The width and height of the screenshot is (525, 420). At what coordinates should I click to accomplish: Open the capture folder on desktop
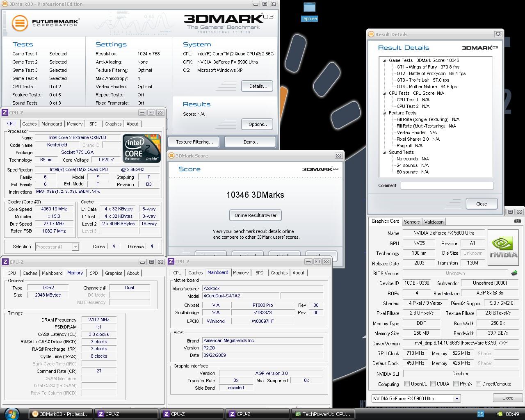309,11
